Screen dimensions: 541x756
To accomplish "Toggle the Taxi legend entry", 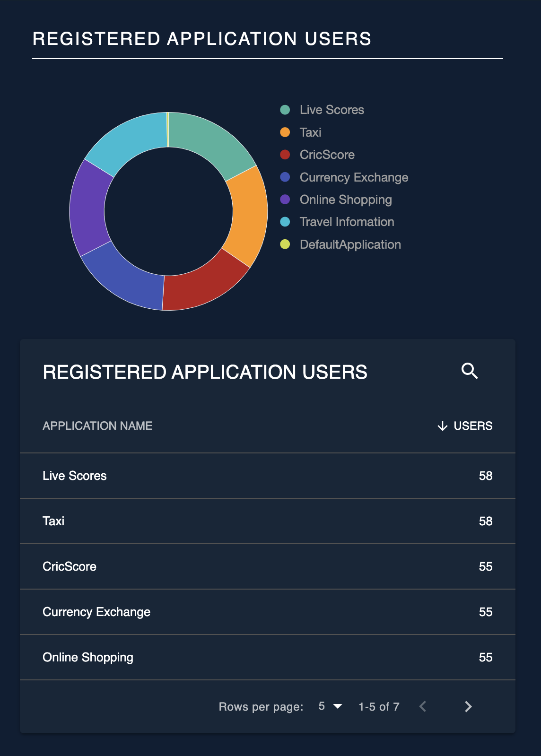I will (301, 132).
